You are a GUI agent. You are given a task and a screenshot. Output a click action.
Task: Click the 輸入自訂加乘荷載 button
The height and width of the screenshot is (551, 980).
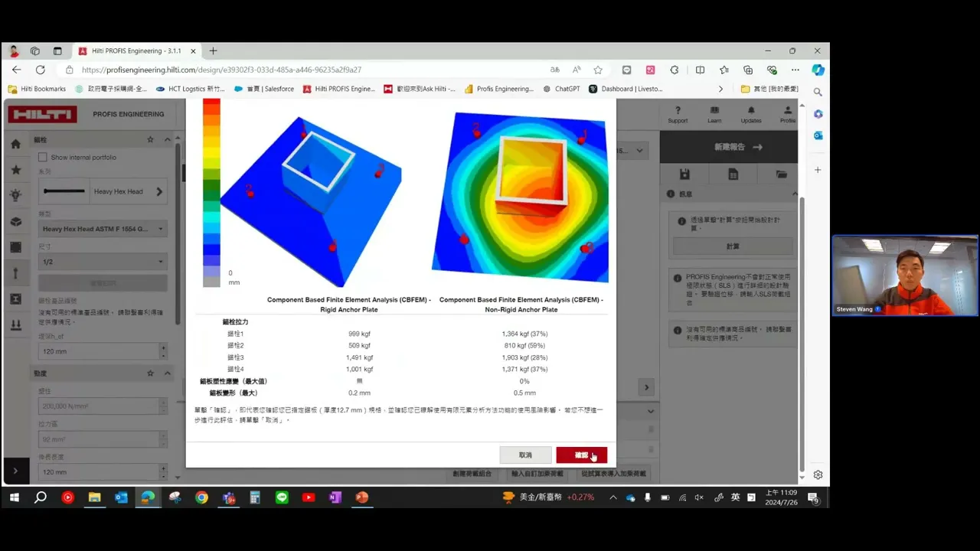click(537, 474)
